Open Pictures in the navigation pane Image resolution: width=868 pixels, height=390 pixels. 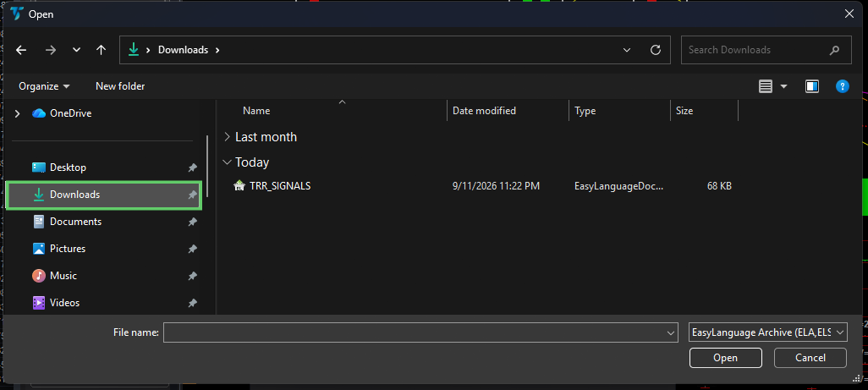[68, 249]
